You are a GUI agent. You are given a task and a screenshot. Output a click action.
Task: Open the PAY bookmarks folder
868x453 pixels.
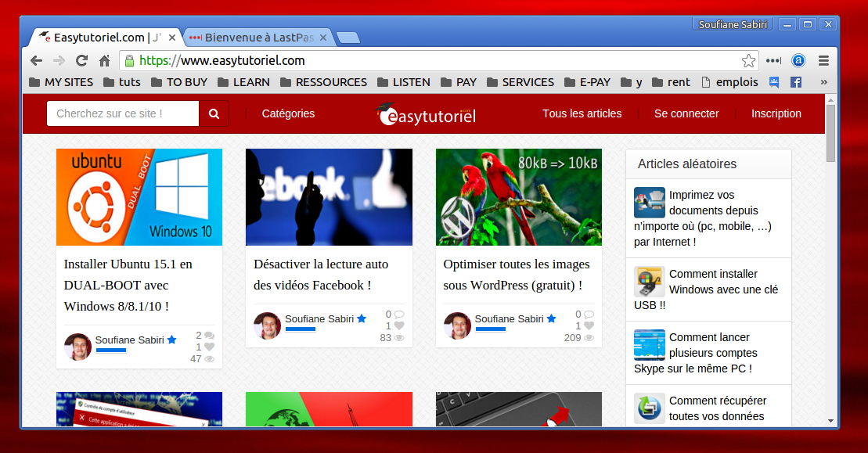click(459, 82)
